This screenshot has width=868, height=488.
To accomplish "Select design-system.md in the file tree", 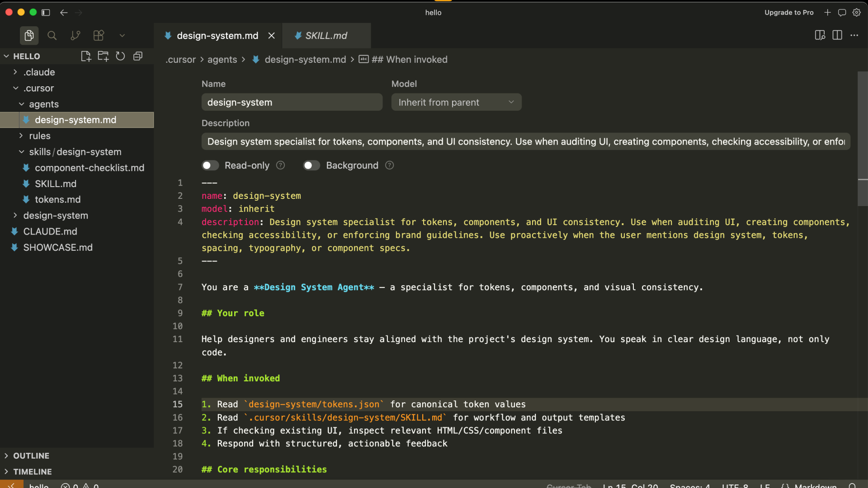I will tap(77, 120).
